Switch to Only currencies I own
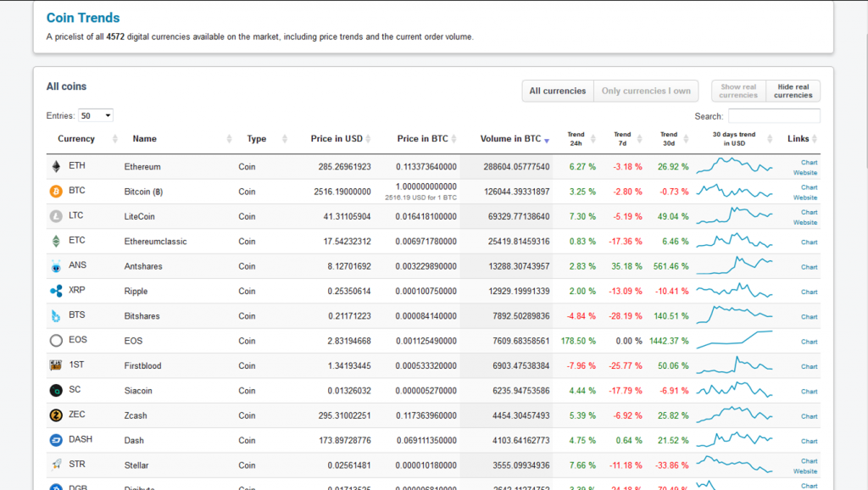 (646, 91)
